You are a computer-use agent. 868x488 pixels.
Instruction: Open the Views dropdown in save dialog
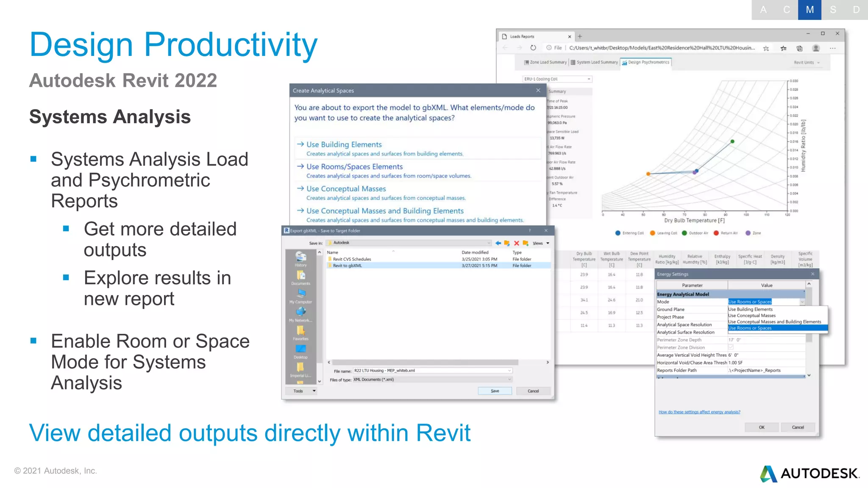click(x=541, y=243)
